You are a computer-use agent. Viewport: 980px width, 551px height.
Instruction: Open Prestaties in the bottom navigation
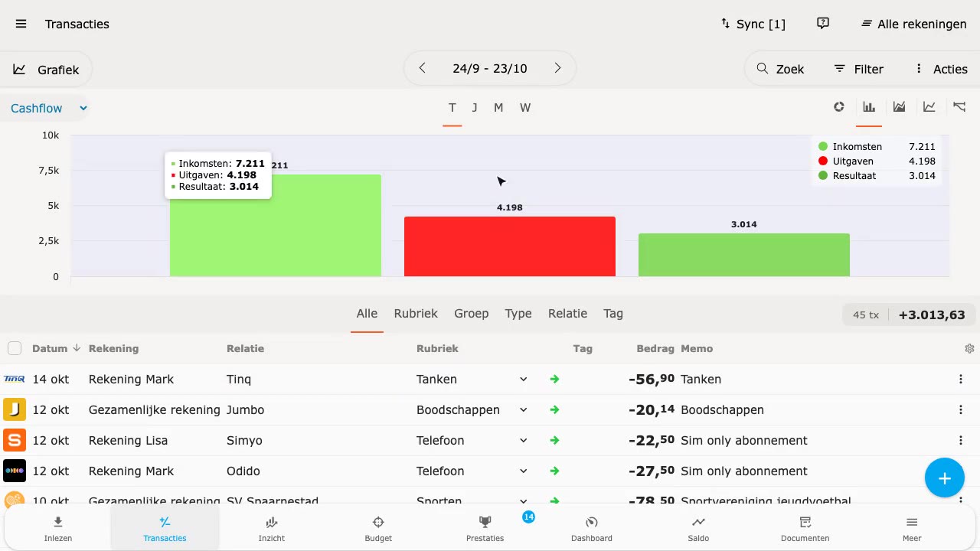485,528
